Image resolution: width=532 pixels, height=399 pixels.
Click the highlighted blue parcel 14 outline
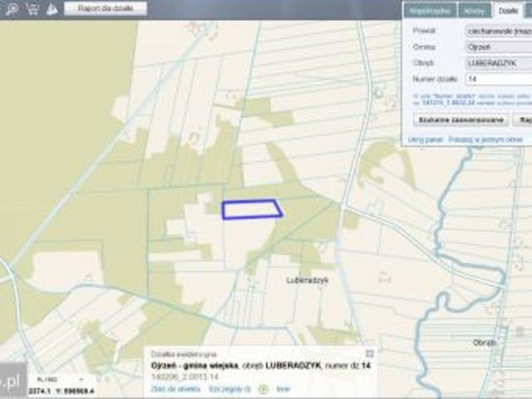point(252,209)
